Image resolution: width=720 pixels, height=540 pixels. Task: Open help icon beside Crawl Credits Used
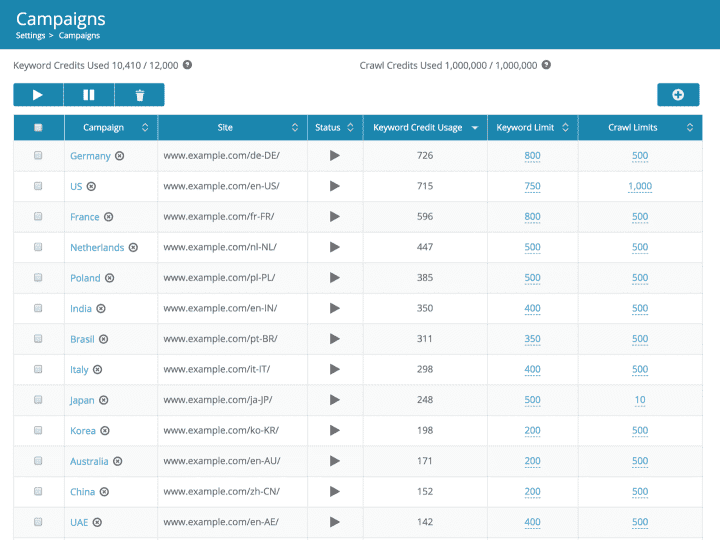pos(546,65)
